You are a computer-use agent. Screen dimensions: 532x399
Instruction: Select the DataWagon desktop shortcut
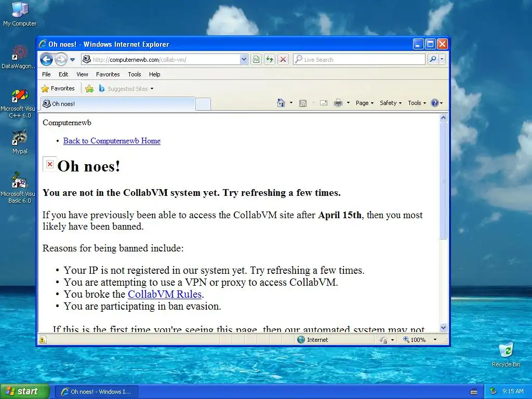[19, 57]
